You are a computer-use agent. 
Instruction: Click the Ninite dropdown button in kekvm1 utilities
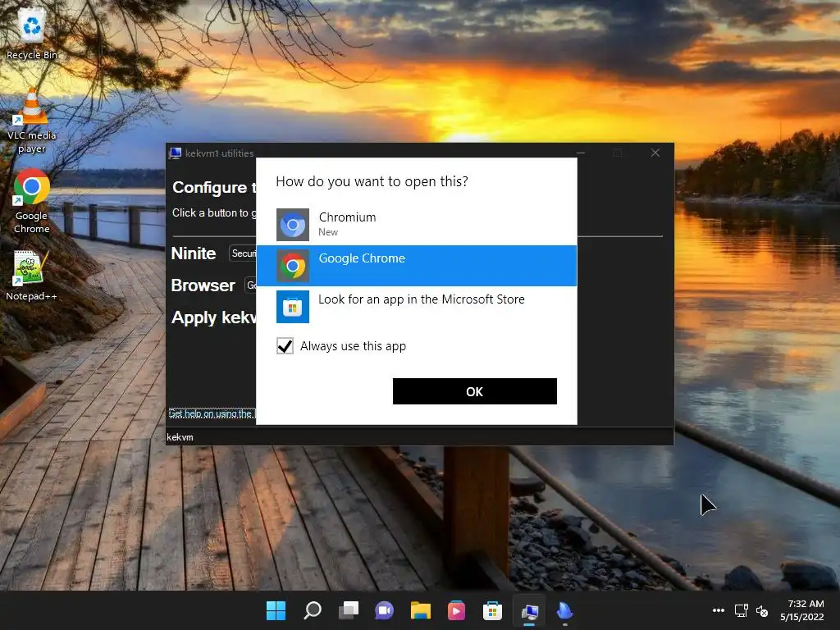(243, 253)
